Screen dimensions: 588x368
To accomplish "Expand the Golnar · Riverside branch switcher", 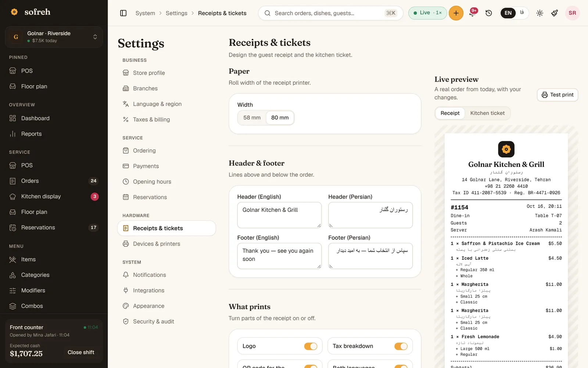I will (54, 37).
